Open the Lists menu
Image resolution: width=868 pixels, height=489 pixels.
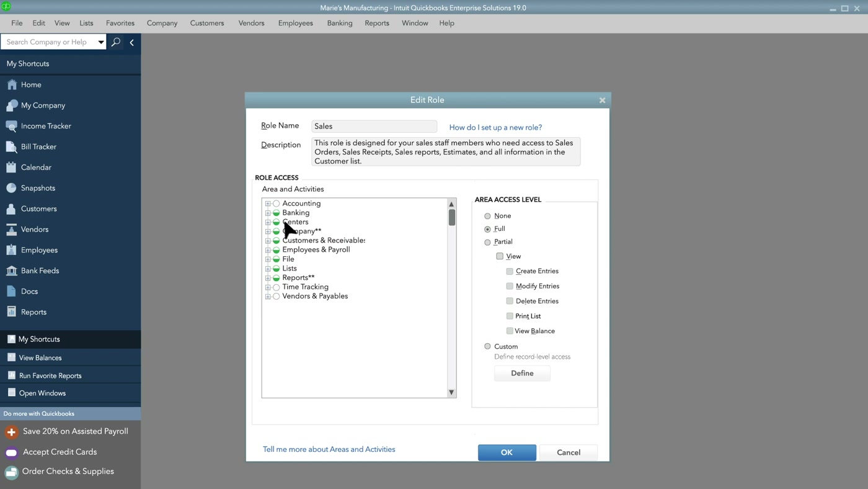(x=86, y=23)
